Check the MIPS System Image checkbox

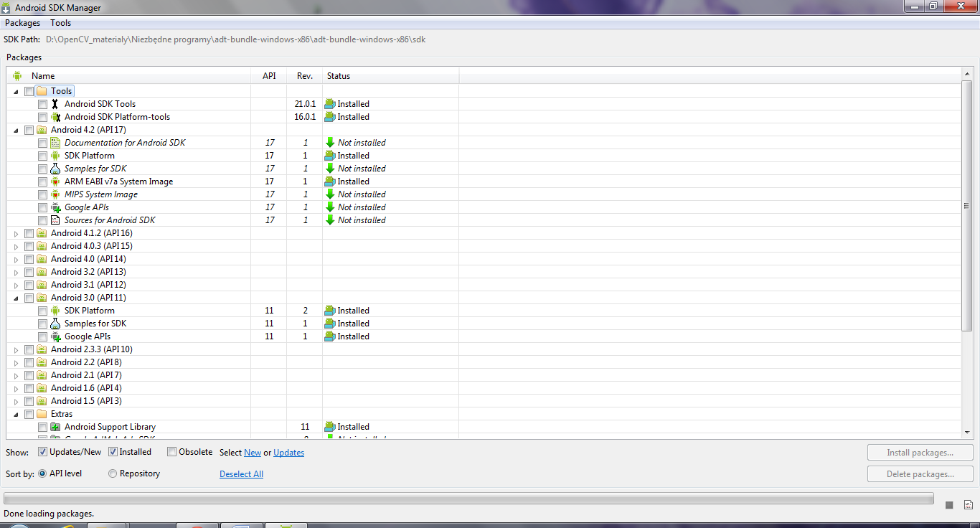click(42, 194)
